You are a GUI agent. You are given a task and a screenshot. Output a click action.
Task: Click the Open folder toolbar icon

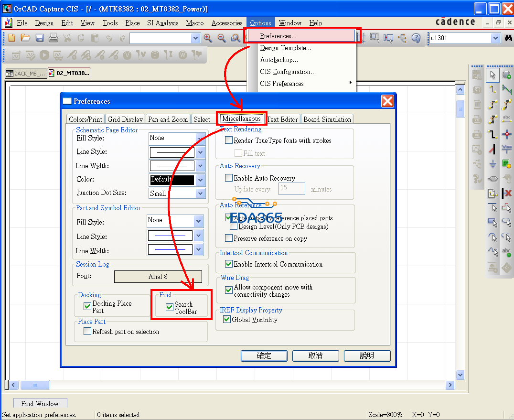coord(25,38)
